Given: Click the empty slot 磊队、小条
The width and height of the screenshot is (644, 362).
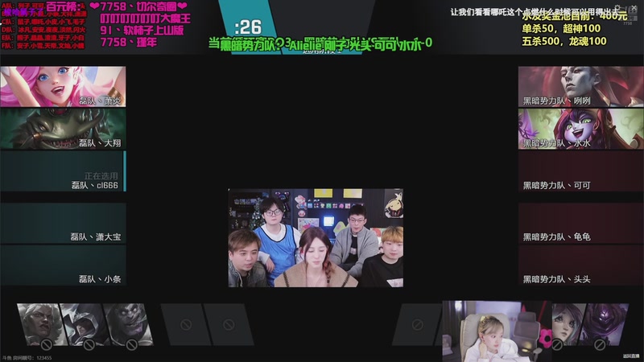Looking at the screenshot, I should 63,265.
